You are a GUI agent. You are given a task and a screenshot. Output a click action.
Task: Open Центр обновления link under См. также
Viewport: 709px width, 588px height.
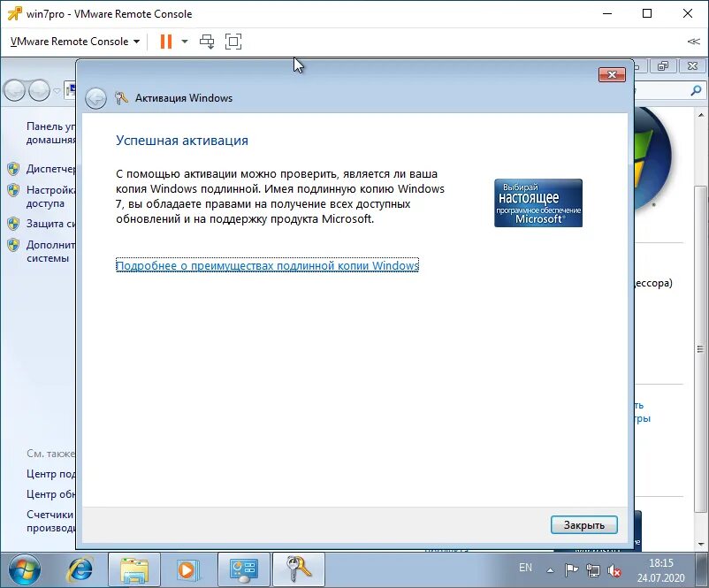pyautogui.click(x=50, y=494)
